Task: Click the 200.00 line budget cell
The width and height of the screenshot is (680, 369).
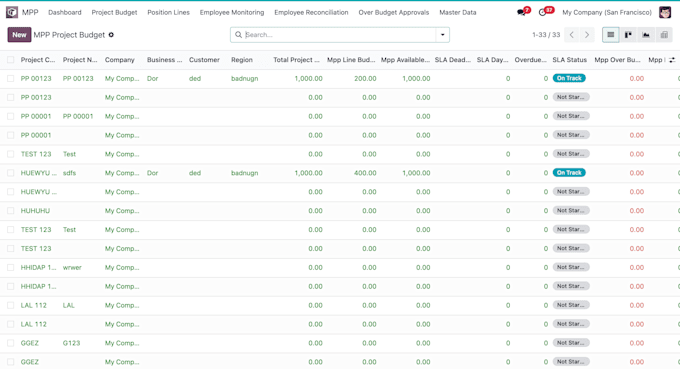Action: pos(365,78)
